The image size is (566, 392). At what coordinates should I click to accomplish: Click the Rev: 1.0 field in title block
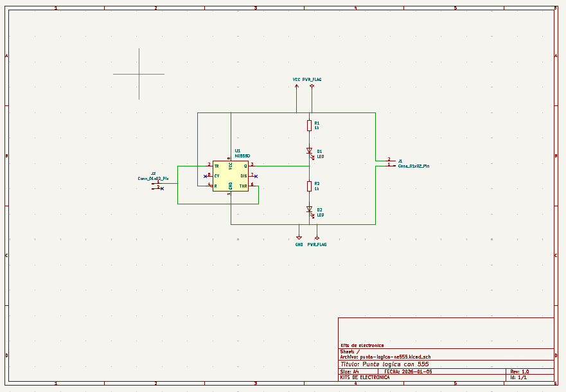tap(519, 371)
